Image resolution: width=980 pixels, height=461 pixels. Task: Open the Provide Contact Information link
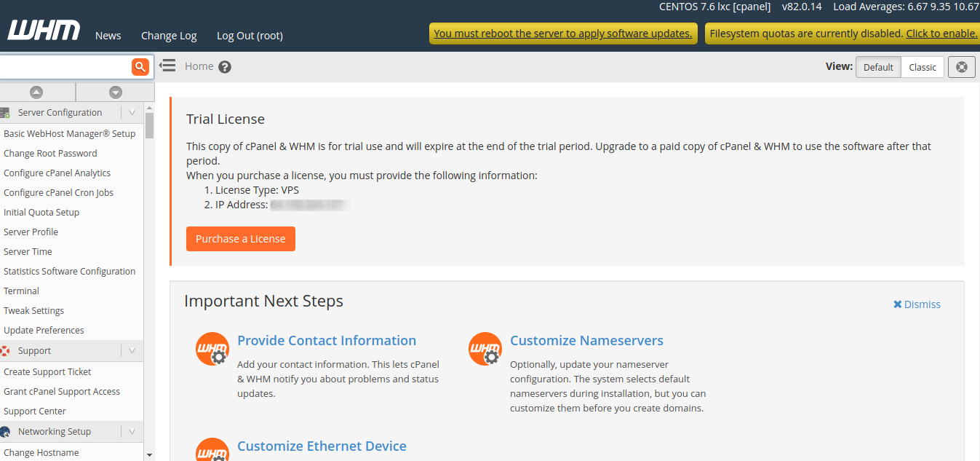(x=327, y=341)
